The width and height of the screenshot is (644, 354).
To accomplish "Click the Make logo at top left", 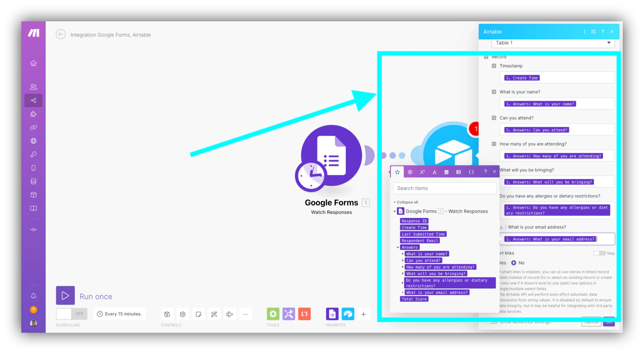I will 34,33.
